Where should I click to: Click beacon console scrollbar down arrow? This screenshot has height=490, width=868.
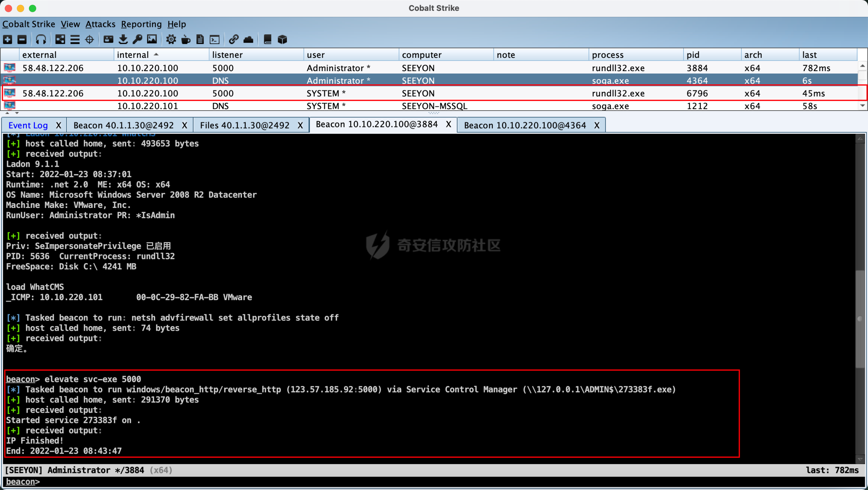(x=860, y=459)
